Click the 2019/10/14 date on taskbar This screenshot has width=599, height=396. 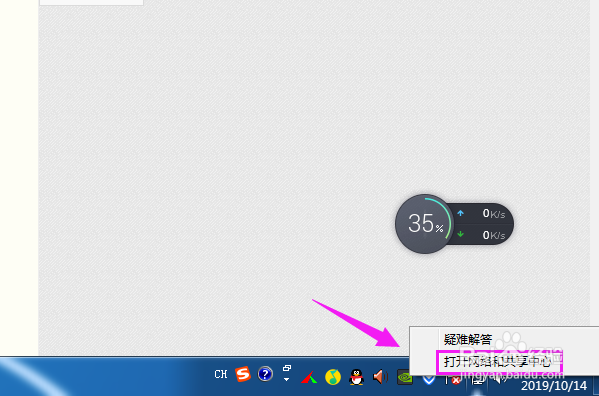(x=554, y=386)
